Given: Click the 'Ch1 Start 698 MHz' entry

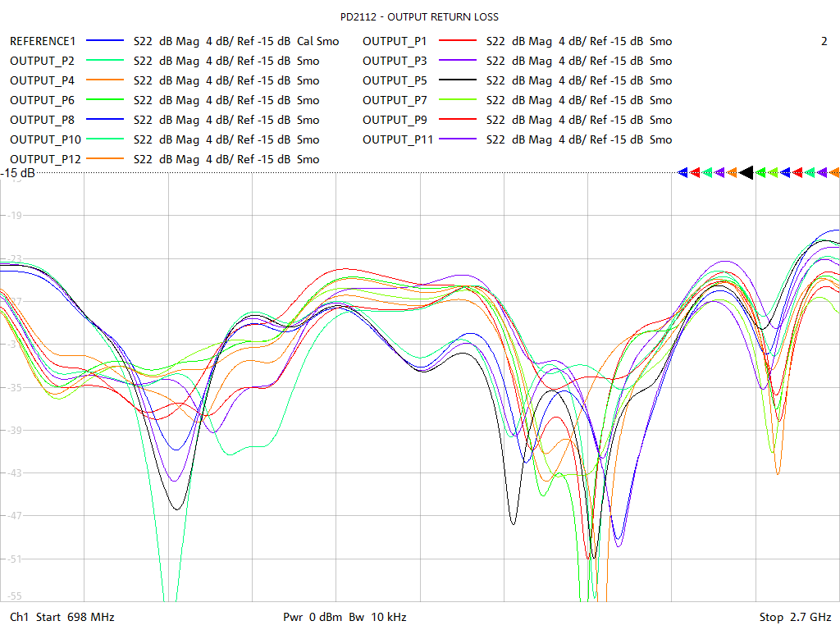Looking at the screenshot, I should coord(62,617).
